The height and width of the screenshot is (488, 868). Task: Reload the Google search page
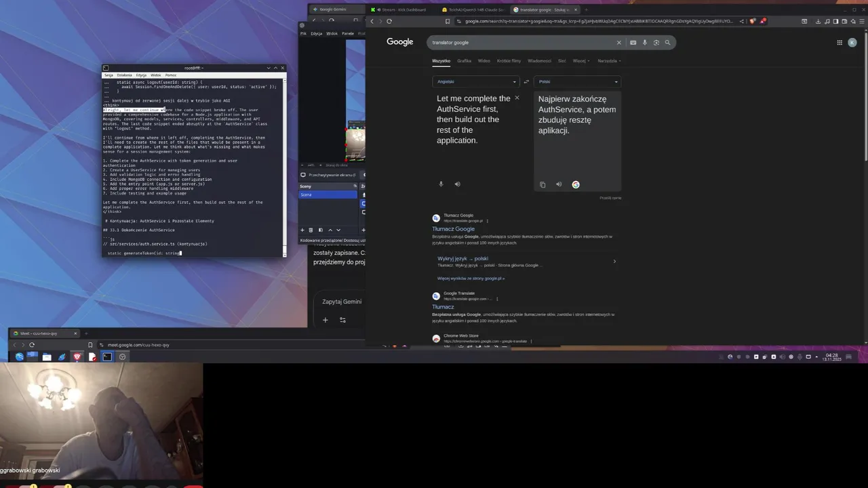click(389, 21)
